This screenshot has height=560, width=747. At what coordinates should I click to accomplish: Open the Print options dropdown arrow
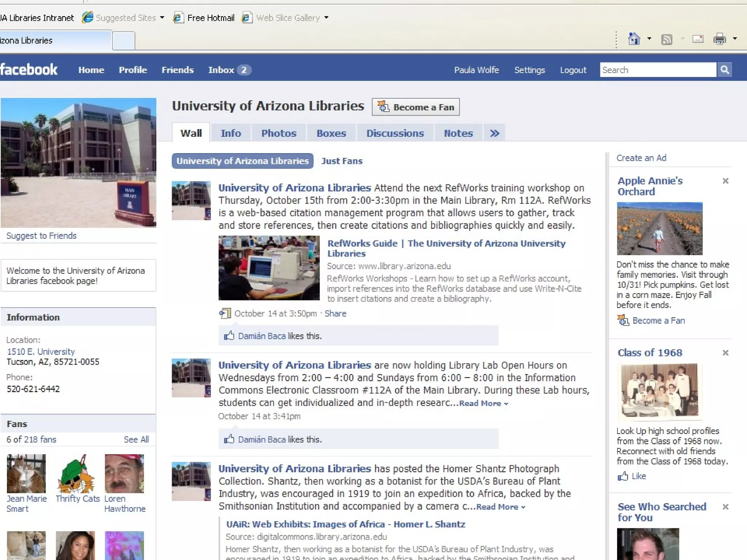point(735,39)
